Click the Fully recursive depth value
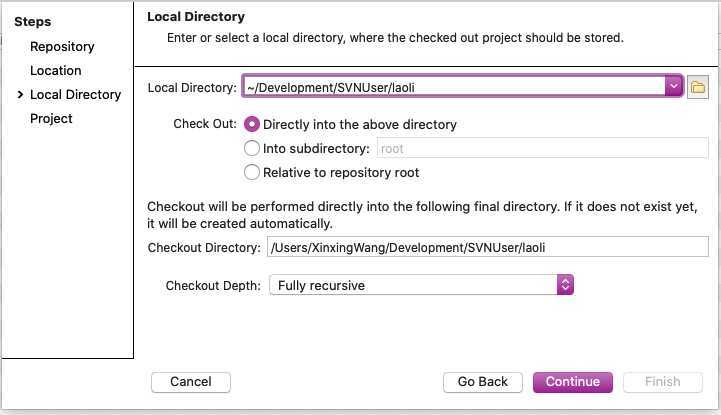Image resolution: width=721 pixels, height=415 pixels. pos(321,285)
